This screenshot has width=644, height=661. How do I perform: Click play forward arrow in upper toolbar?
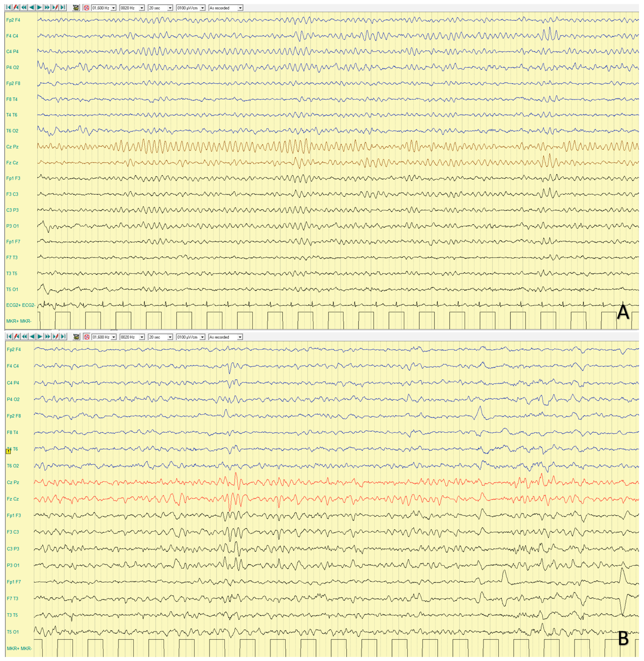40,7
